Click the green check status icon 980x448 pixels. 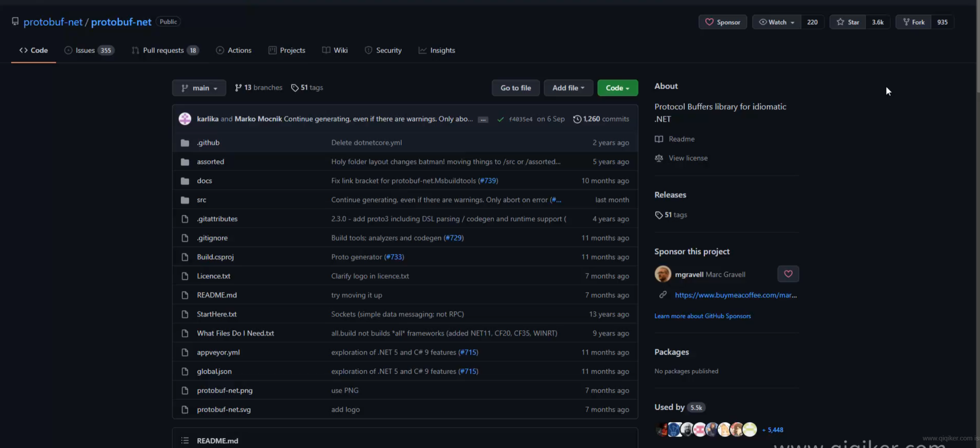(500, 119)
